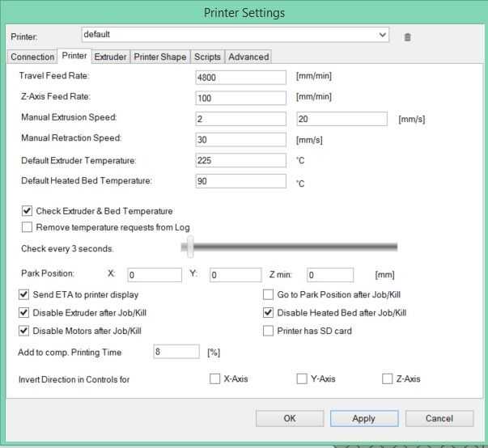Check the Printer has SD card box

click(x=269, y=330)
